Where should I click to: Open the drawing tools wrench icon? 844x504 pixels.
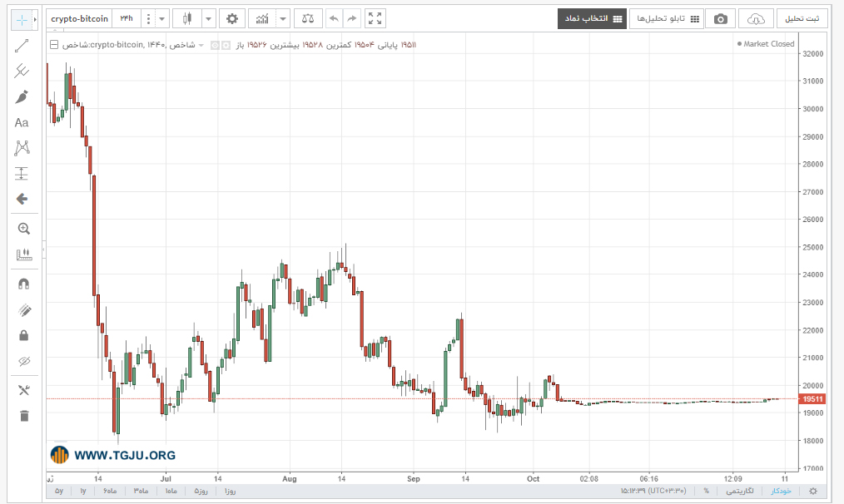pyautogui.click(x=23, y=390)
